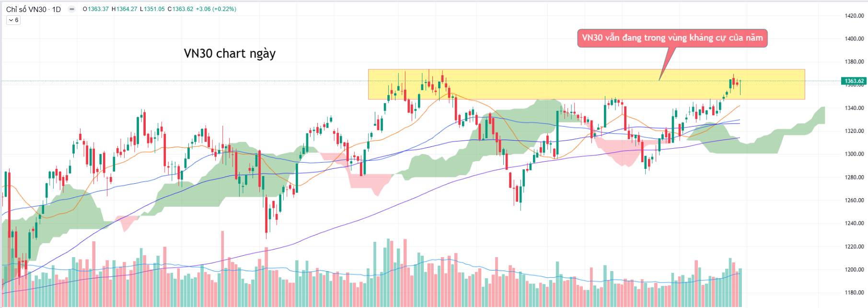This screenshot has width=868, height=308.
Task: Click the 1400.00 price axis label
Action: coord(854,39)
